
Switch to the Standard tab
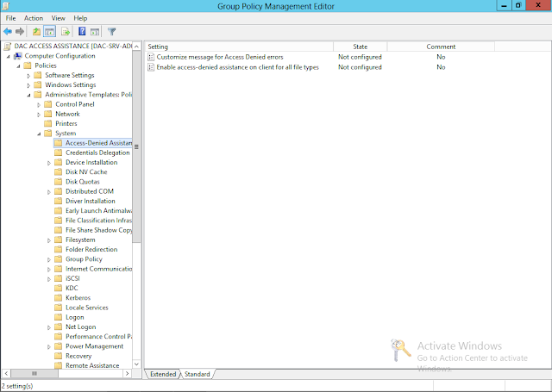pyautogui.click(x=198, y=374)
